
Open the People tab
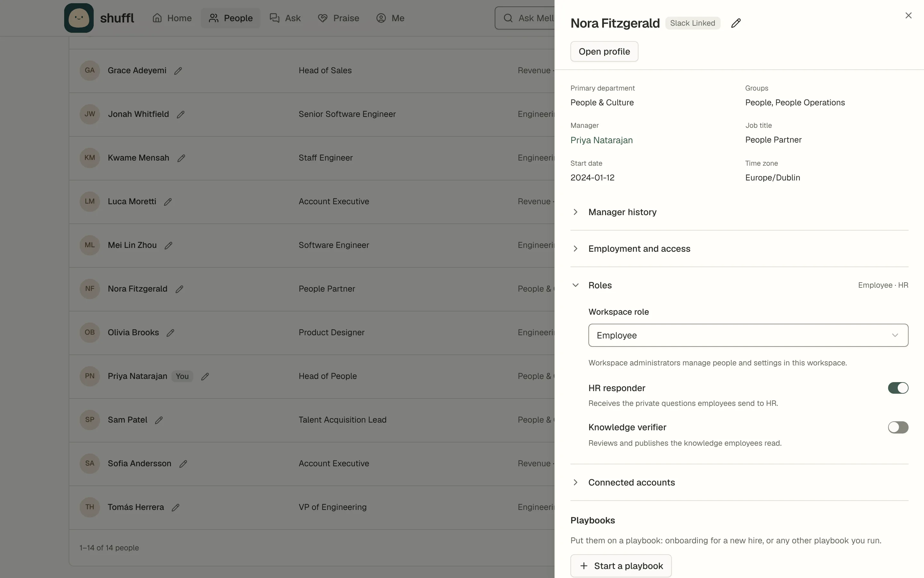231,18
